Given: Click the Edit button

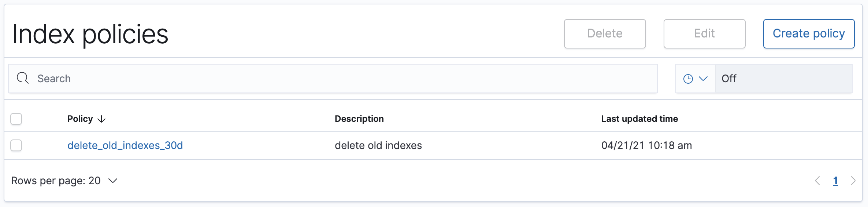Looking at the screenshot, I should coord(704,34).
